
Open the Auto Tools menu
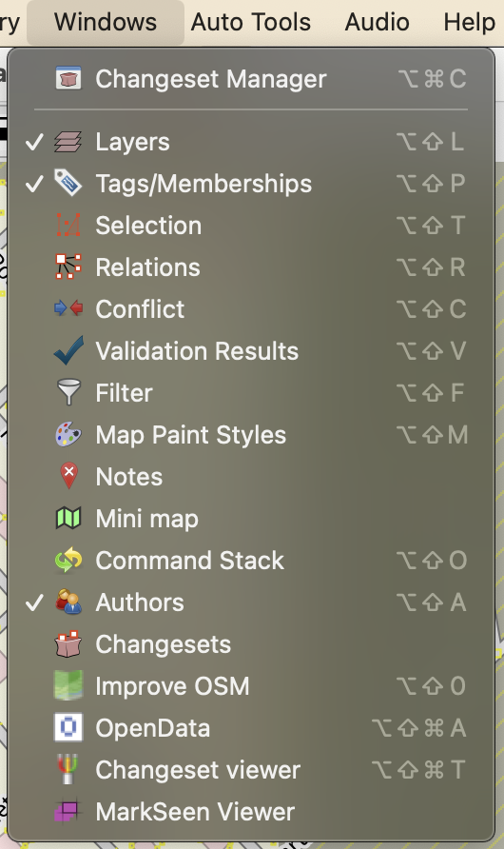251,22
